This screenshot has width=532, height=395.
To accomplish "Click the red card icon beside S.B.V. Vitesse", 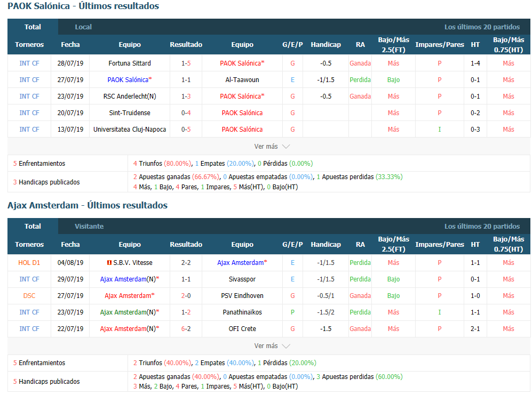I will point(109,263).
